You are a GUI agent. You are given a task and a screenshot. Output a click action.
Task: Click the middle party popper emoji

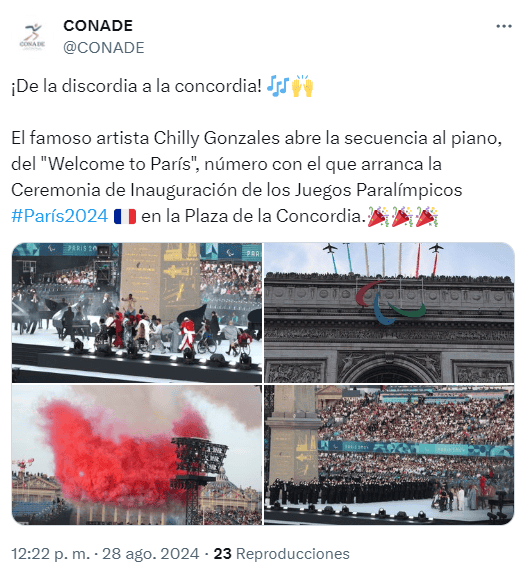(402, 216)
